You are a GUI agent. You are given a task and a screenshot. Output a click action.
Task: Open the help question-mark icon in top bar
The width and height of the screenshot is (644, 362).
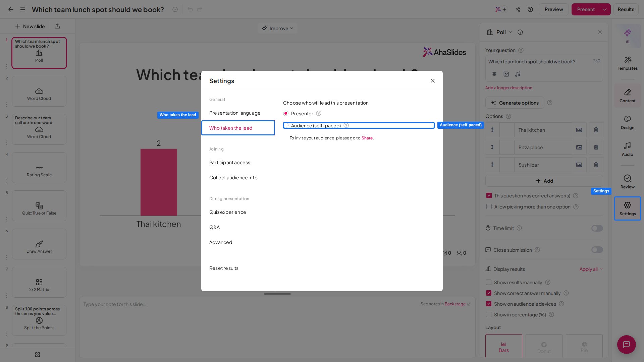pyautogui.click(x=530, y=9)
